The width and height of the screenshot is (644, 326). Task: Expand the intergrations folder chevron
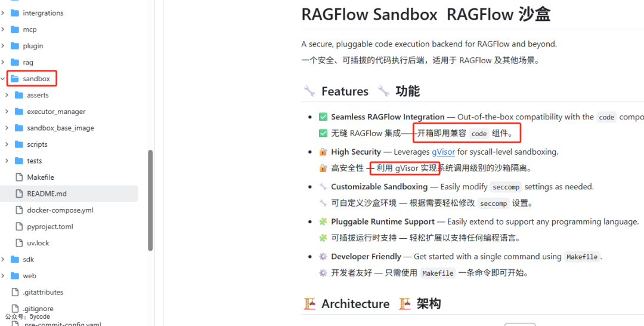coord(2,13)
